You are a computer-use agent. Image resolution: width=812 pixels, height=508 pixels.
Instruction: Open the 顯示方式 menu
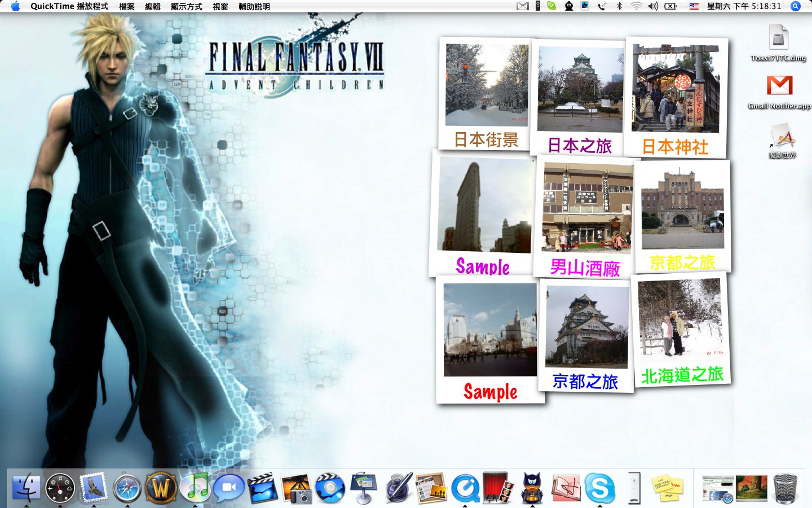tap(187, 6)
